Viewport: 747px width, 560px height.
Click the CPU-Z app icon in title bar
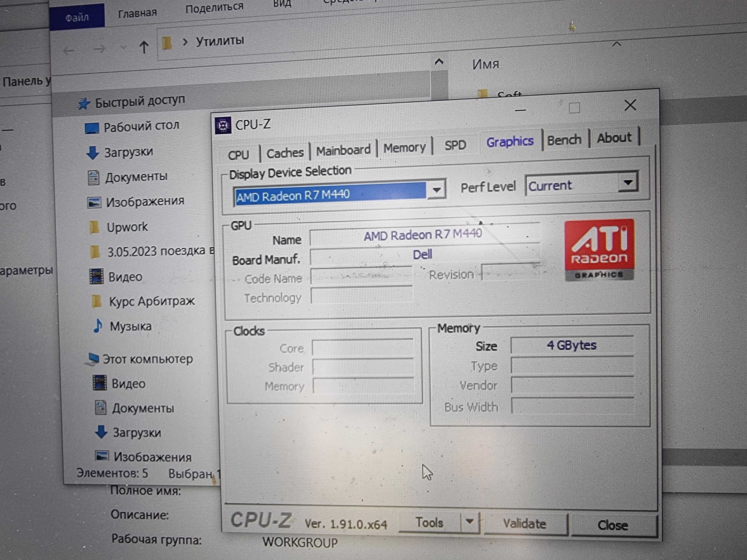[223, 125]
